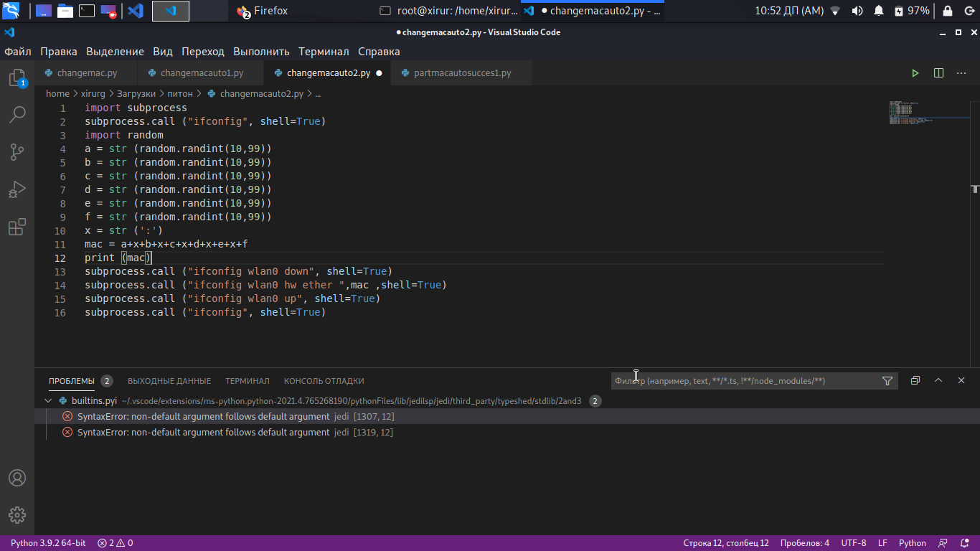Open the editor's More Actions ellipsis

coord(961,73)
